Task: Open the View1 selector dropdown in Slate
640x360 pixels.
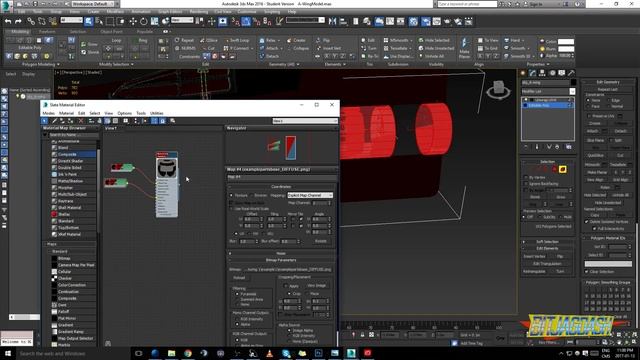Action: (304, 121)
